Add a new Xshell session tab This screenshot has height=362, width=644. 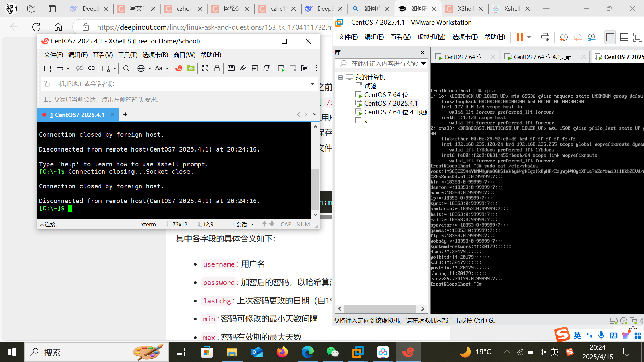(x=125, y=115)
